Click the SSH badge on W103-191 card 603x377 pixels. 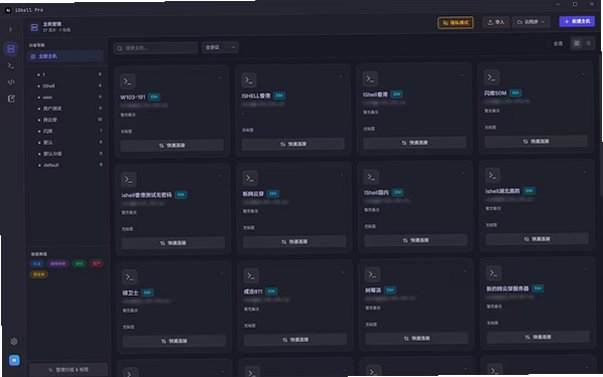[x=155, y=97]
